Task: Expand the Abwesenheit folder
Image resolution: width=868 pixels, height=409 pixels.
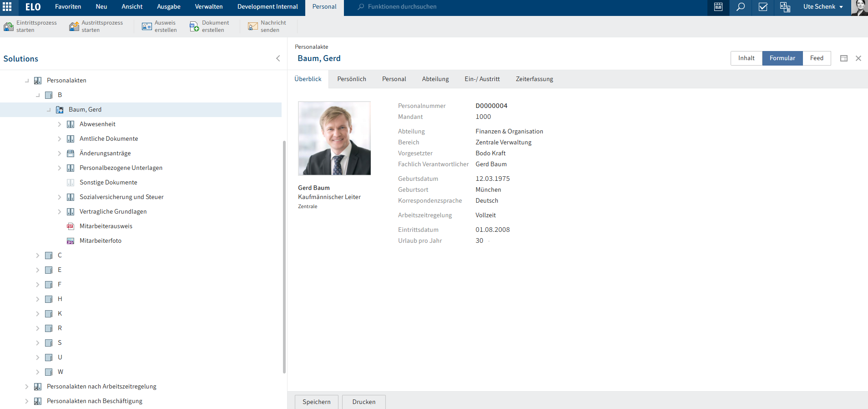Action: tap(59, 124)
